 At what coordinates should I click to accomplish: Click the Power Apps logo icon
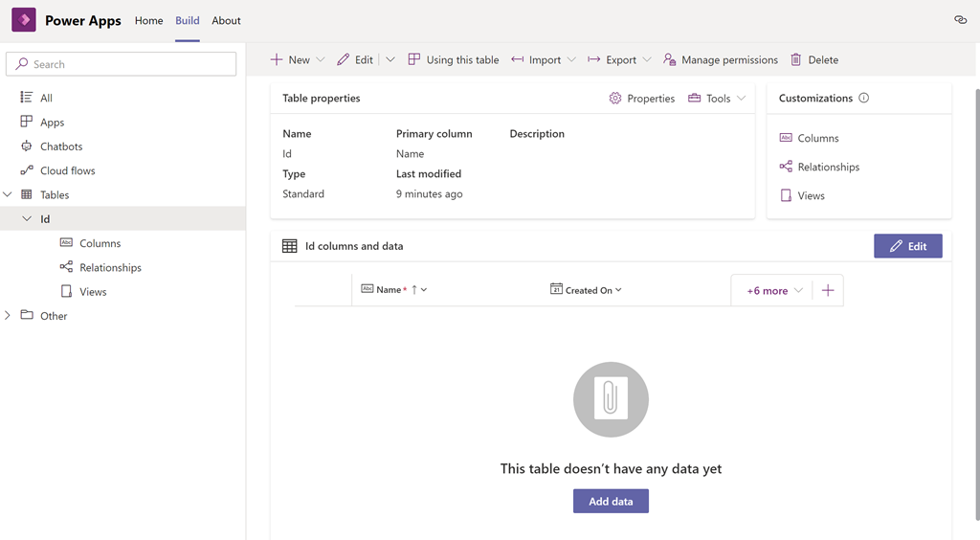(24, 20)
